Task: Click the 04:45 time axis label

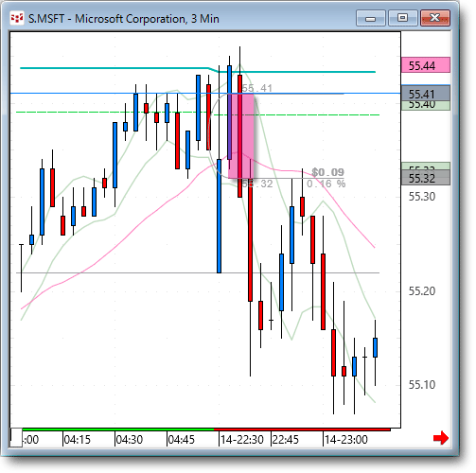Action: coord(181,440)
